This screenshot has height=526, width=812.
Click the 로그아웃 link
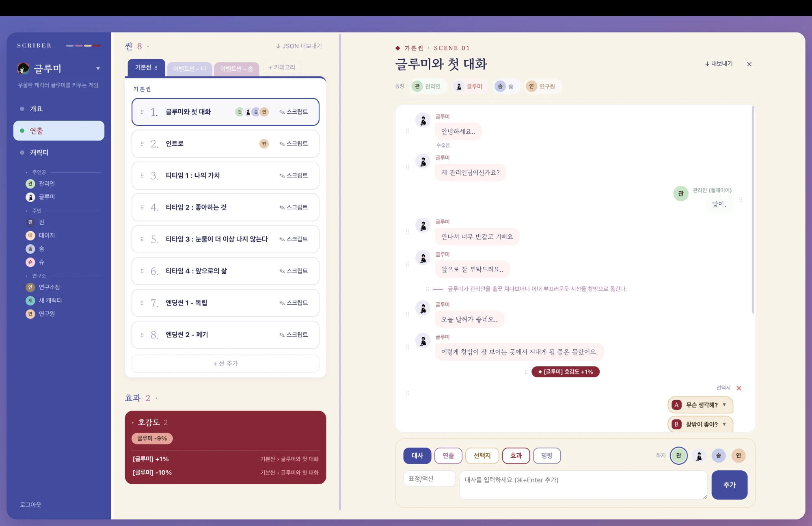(x=31, y=504)
